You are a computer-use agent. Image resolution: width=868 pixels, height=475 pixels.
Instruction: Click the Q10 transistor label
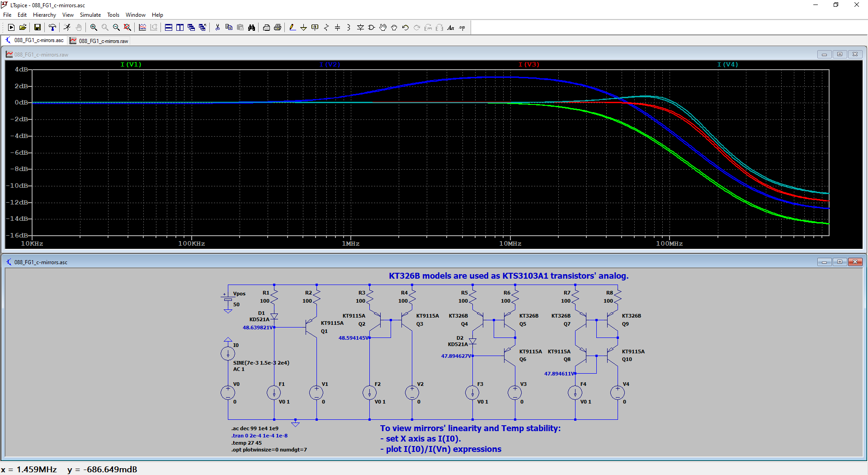point(627,359)
